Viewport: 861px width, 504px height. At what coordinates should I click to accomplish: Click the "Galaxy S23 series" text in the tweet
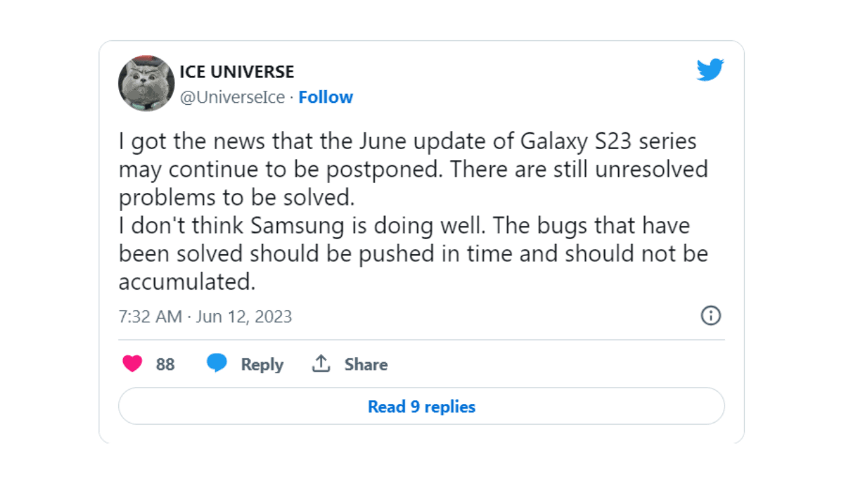tap(609, 142)
